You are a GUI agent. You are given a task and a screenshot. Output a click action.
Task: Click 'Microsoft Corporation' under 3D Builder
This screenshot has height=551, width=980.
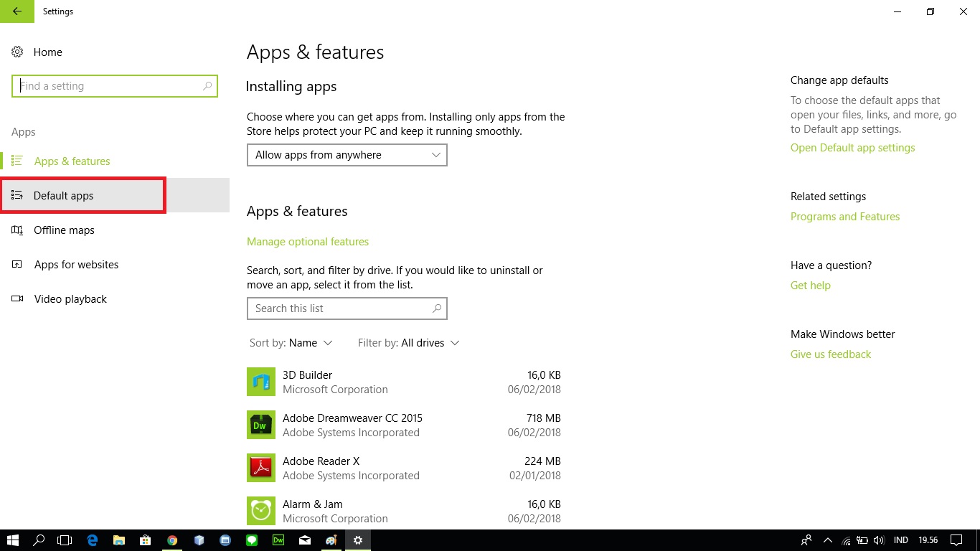335,390
